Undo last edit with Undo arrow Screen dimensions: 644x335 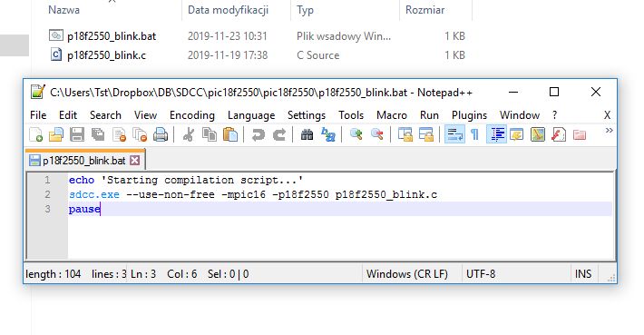tap(258, 135)
